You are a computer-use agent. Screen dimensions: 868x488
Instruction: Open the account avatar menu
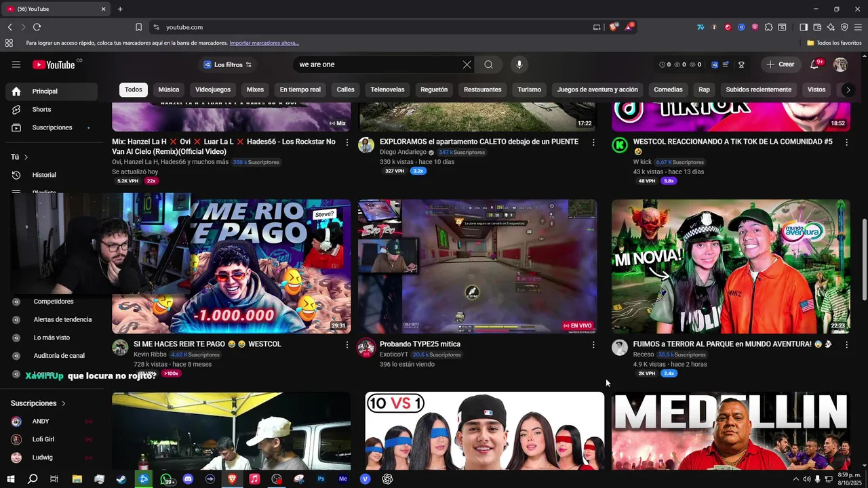pyautogui.click(x=840, y=64)
